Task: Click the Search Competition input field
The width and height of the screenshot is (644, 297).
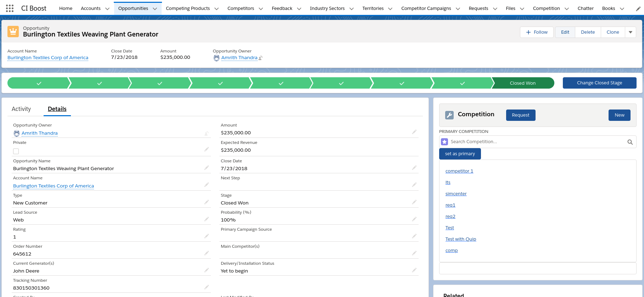Action: coord(537,142)
